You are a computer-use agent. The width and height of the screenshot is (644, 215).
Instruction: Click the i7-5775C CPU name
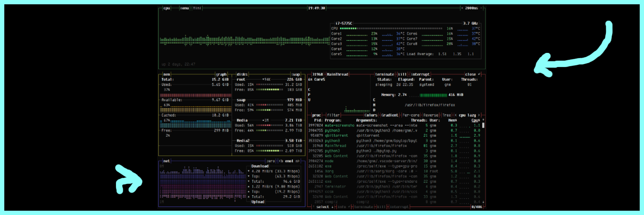point(343,23)
